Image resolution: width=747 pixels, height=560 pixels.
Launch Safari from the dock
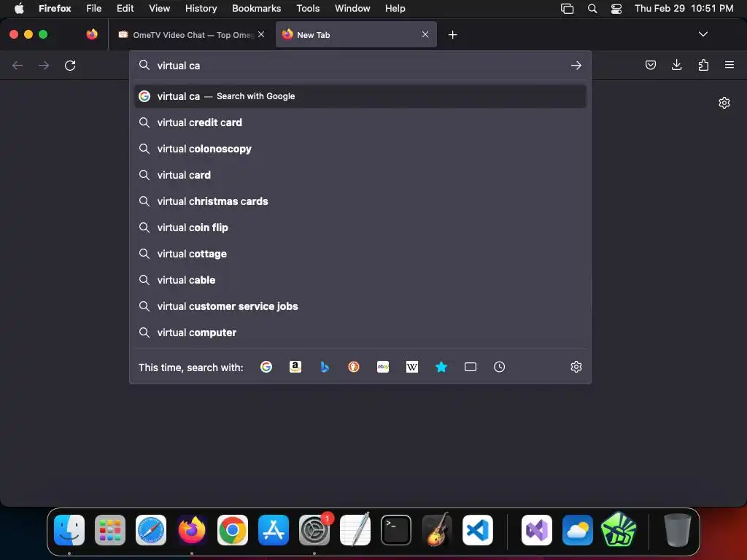coord(151,529)
